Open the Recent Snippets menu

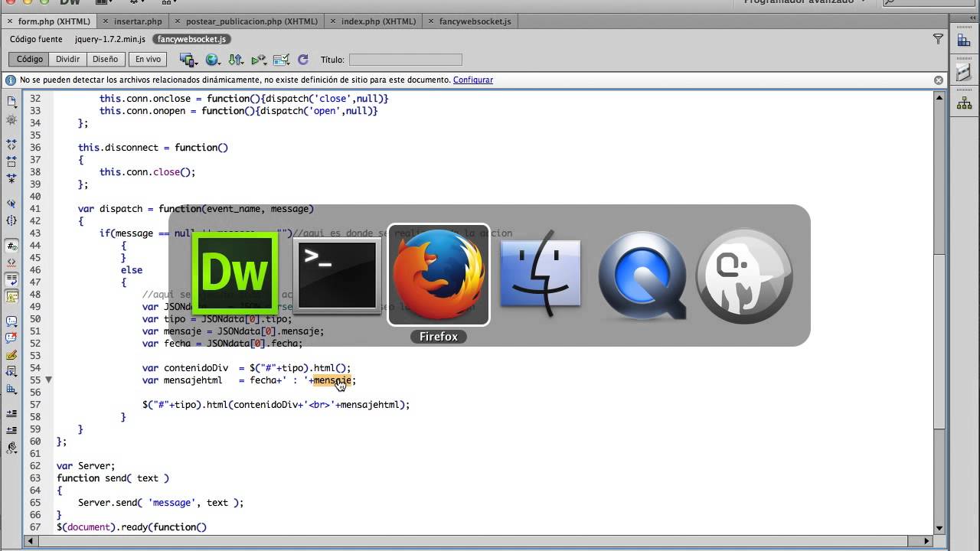(11, 372)
